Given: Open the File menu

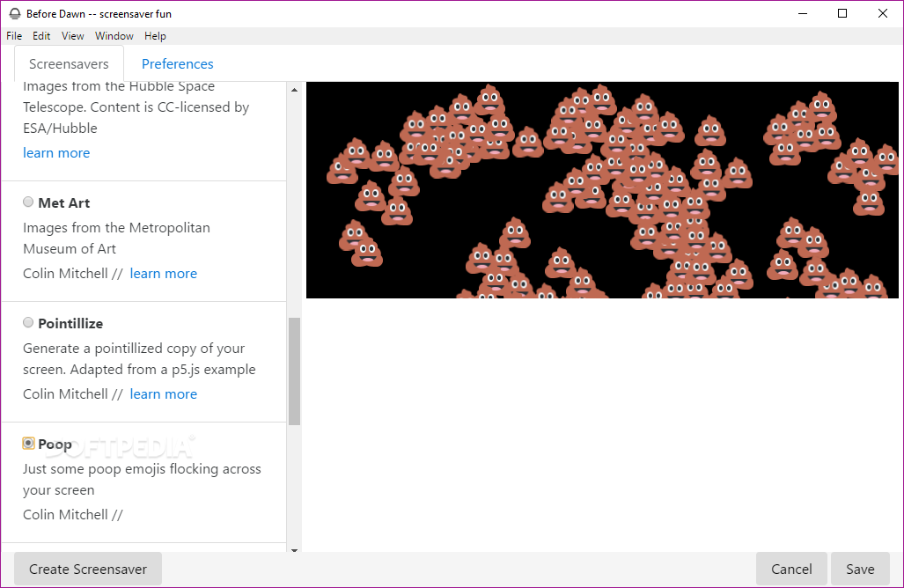Looking at the screenshot, I should (14, 36).
